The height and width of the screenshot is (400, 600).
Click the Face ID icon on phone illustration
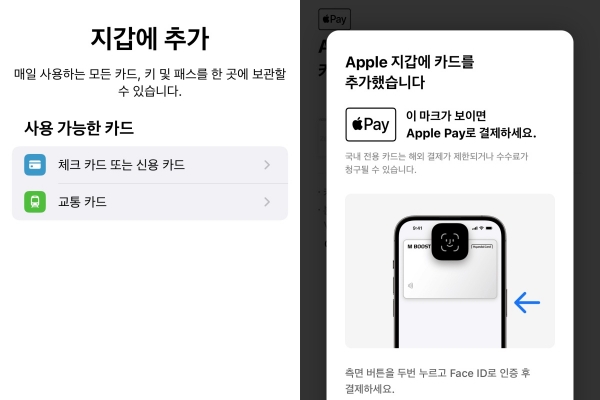click(x=450, y=242)
